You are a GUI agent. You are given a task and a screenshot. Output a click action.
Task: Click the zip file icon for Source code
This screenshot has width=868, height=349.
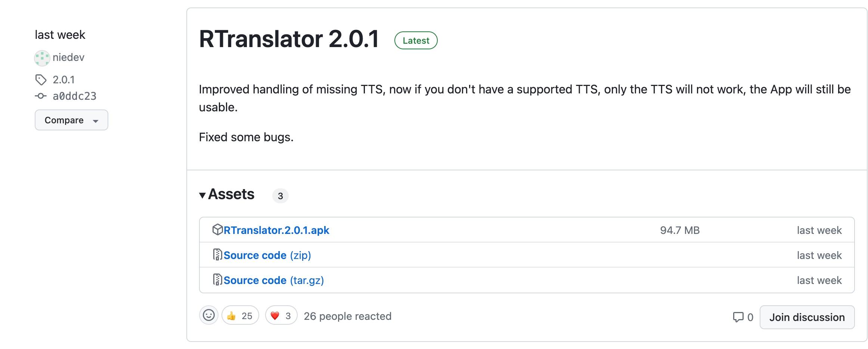[x=217, y=255]
